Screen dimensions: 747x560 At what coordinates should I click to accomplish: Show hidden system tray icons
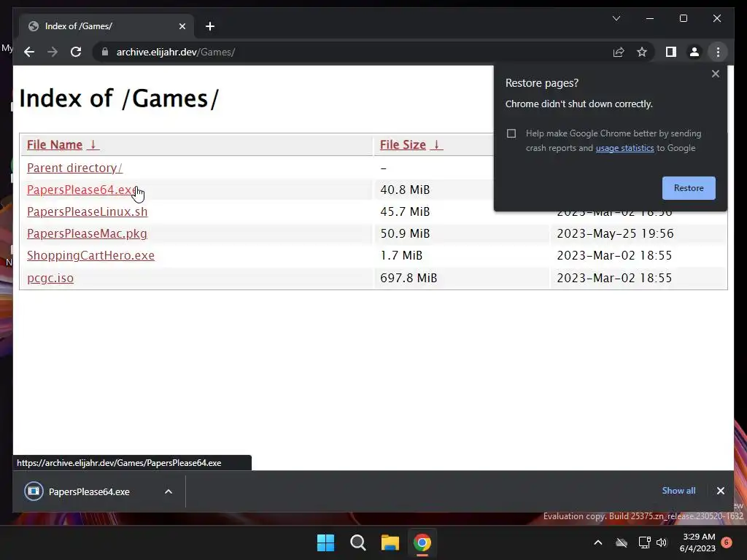coord(598,542)
